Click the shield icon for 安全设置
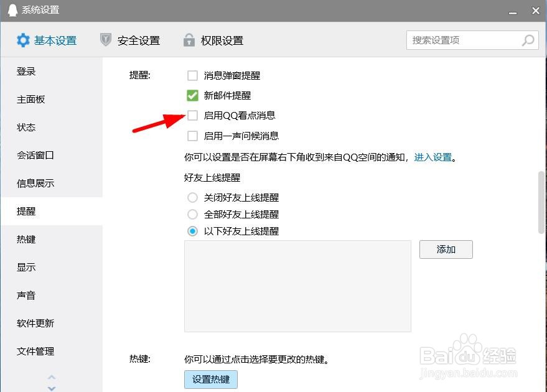Image resolution: width=547 pixels, height=392 pixels. point(105,40)
